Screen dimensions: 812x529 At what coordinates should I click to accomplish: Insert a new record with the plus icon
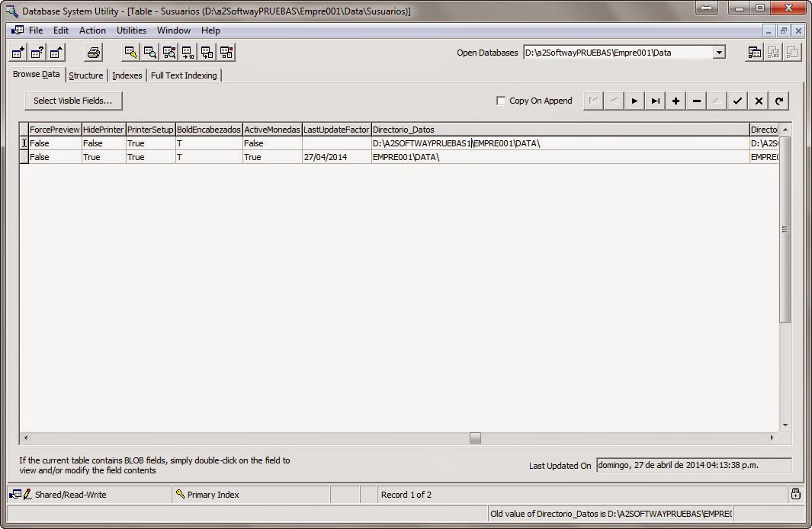coord(675,101)
